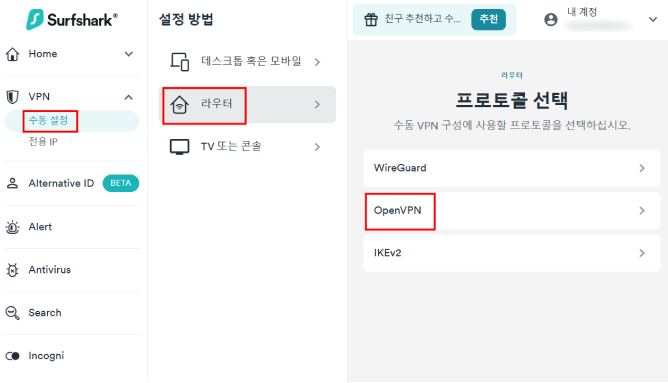The height and width of the screenshot is (383, 668).
Task: Click the VPN shield icon
Action: click(12, 97)
